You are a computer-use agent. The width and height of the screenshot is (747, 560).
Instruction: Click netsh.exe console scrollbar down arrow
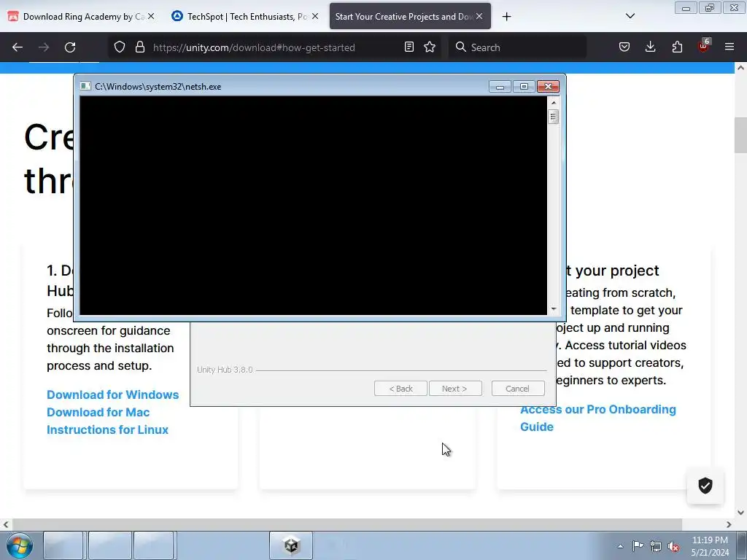click(x=554, y=309)
